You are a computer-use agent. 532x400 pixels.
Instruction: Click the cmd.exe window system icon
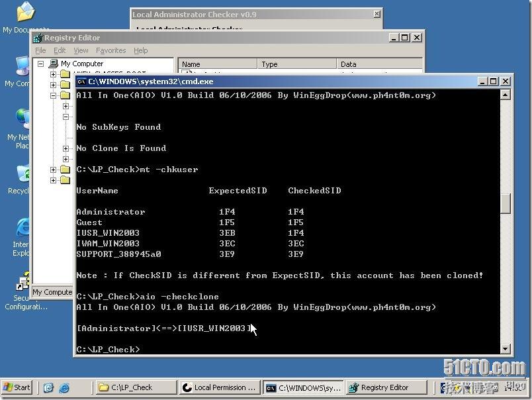click(x=81, y=81)
